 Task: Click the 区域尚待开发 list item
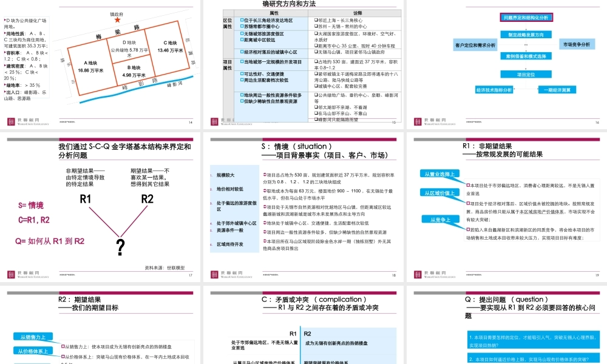coord(230,244)
